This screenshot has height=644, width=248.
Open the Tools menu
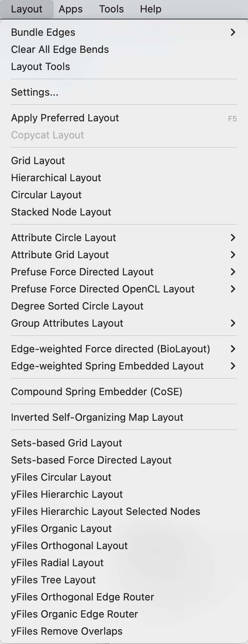[x=111, y=9]
